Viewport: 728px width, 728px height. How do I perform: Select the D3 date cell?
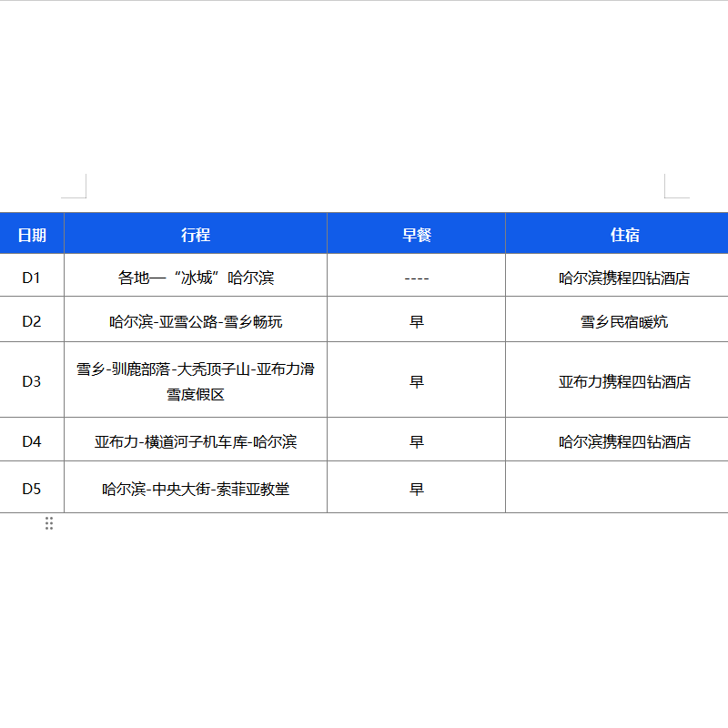tap(32, 381)
